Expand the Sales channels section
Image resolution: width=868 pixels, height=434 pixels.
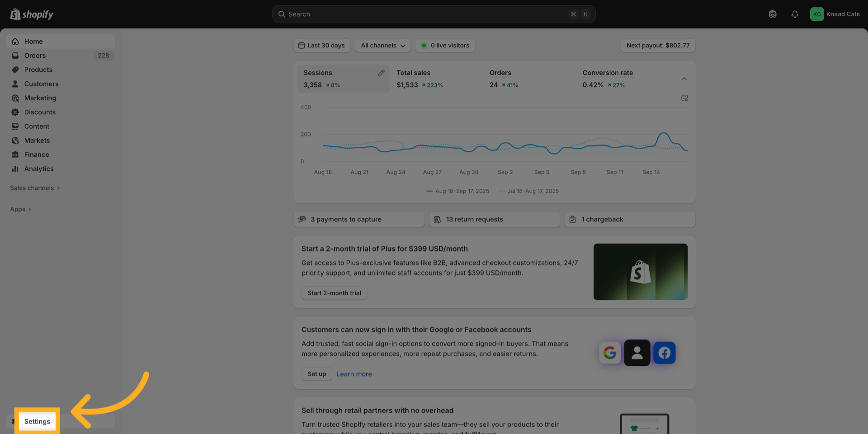(35, 188)
